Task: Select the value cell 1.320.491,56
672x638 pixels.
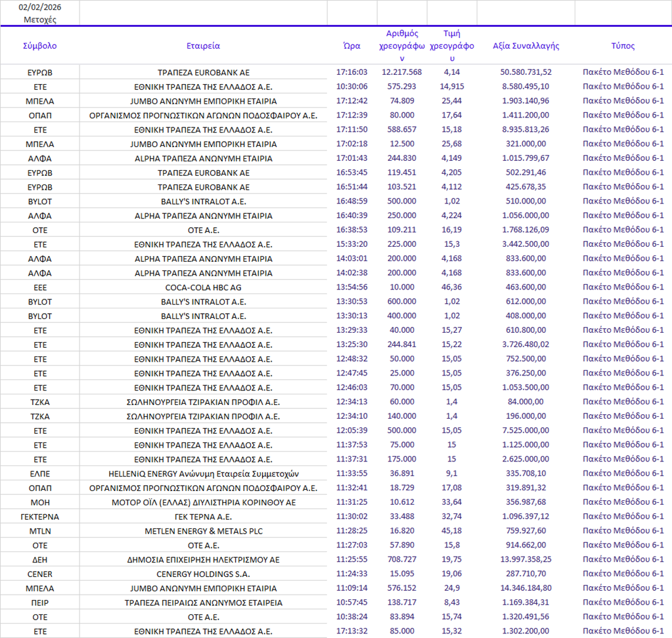Action: click(526, 617)
